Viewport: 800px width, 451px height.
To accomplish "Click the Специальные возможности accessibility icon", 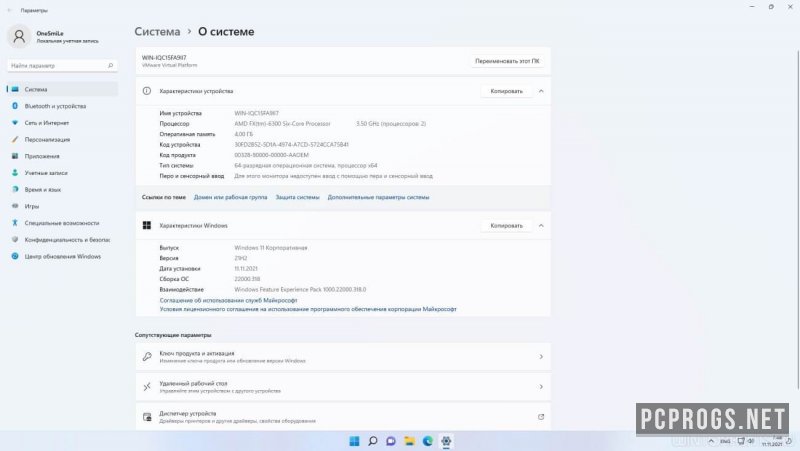I will (15, 223).
